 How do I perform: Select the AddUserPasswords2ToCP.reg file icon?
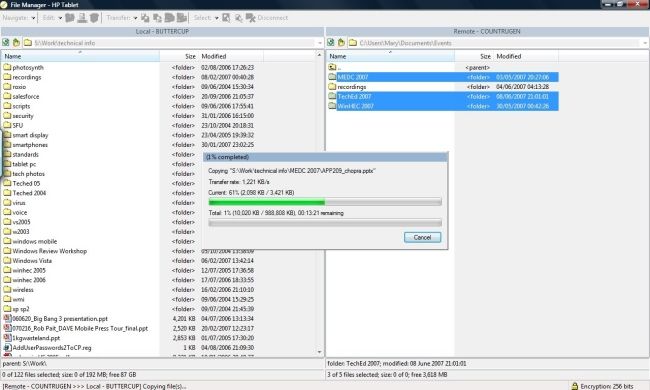coord(7,347)
